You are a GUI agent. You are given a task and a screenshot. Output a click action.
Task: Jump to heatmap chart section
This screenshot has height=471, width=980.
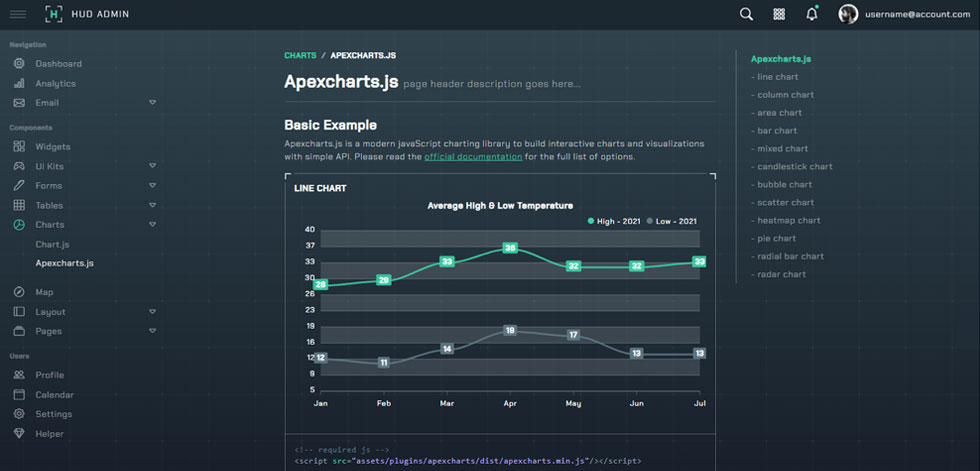[x=786, y=221]
